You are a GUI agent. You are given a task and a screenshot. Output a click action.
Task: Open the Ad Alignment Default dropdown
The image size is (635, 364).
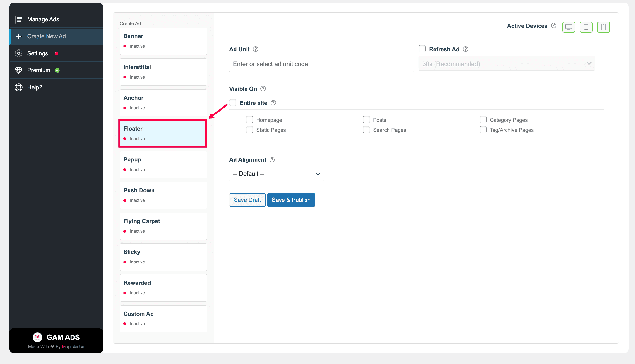click(x=276, y=174)
